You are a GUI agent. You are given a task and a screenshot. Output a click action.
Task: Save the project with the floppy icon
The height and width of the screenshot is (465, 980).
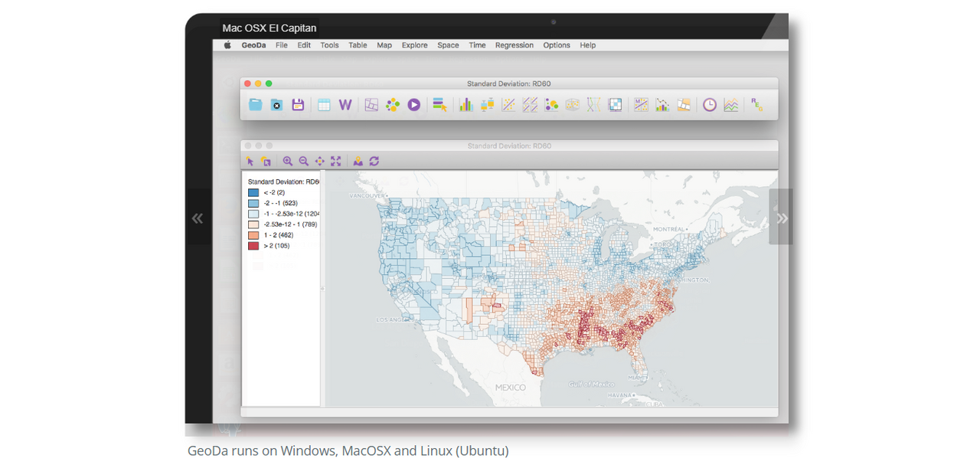pyautogui.click(x=298, y=105)
